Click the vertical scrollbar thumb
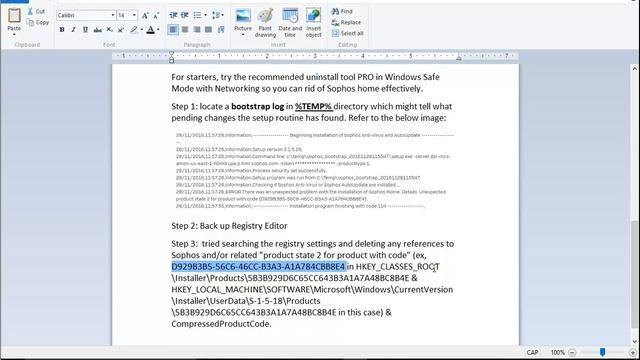The height and width of the screenshot is (360, 640). (634, 274)
